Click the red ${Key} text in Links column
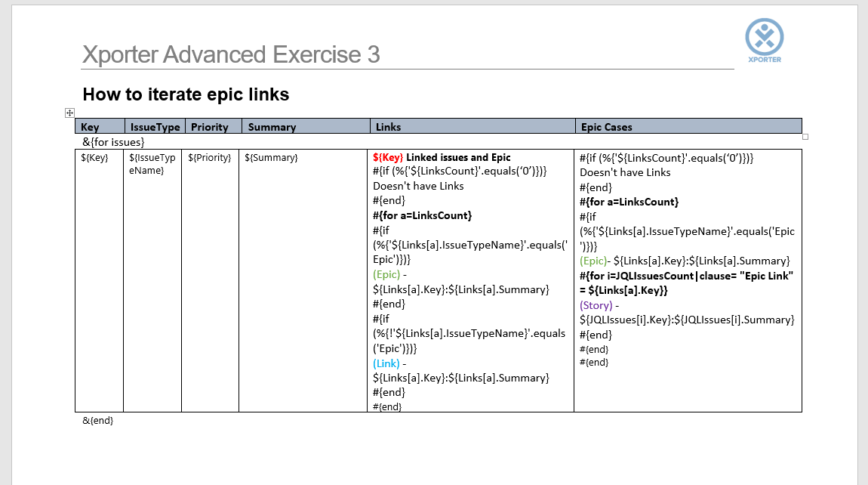The width and height of the screenshot is (868, 485). point(388,157)
